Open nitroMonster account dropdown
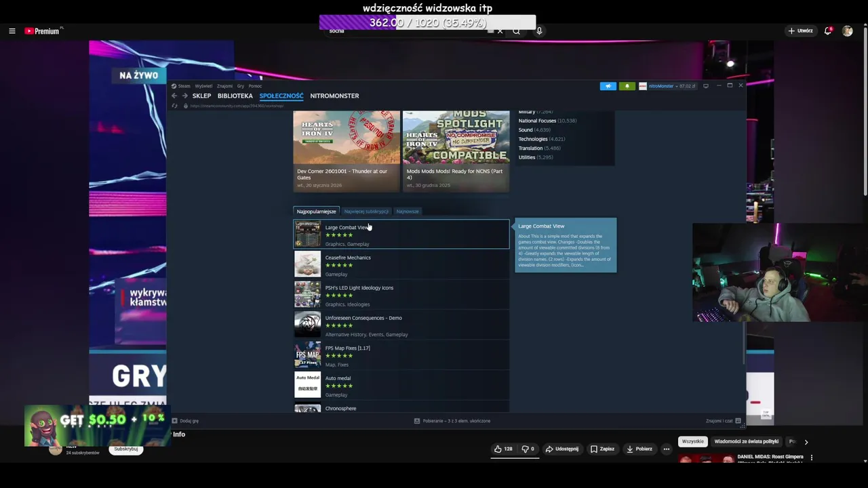 [x=667, y=86]
